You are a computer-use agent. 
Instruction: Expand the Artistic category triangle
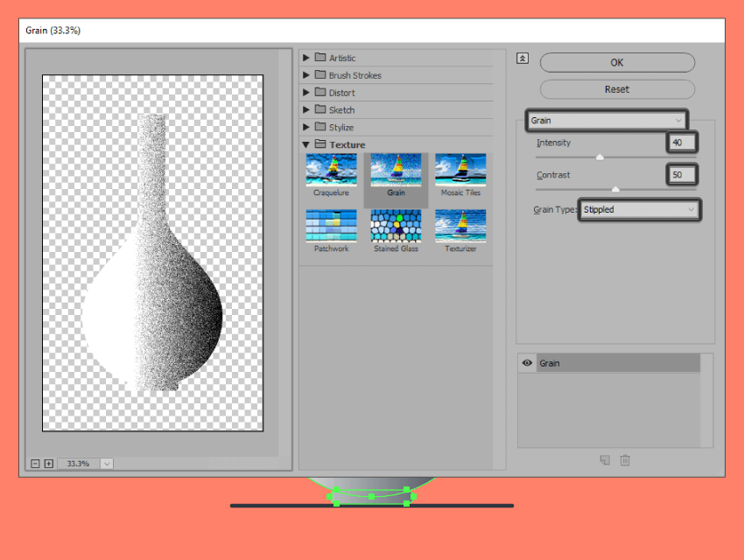point(306,58)
